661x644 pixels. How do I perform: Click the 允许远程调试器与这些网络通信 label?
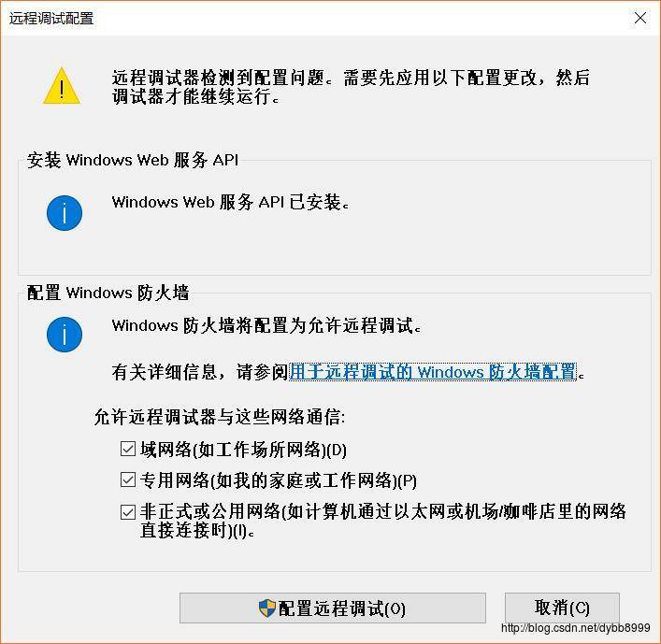[x=220, y=417]
